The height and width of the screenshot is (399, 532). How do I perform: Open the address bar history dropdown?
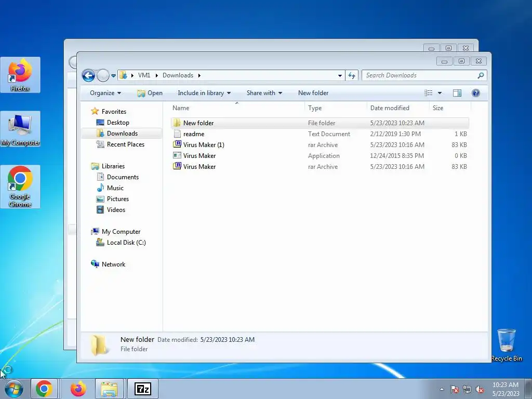click(x=340, y=76)
